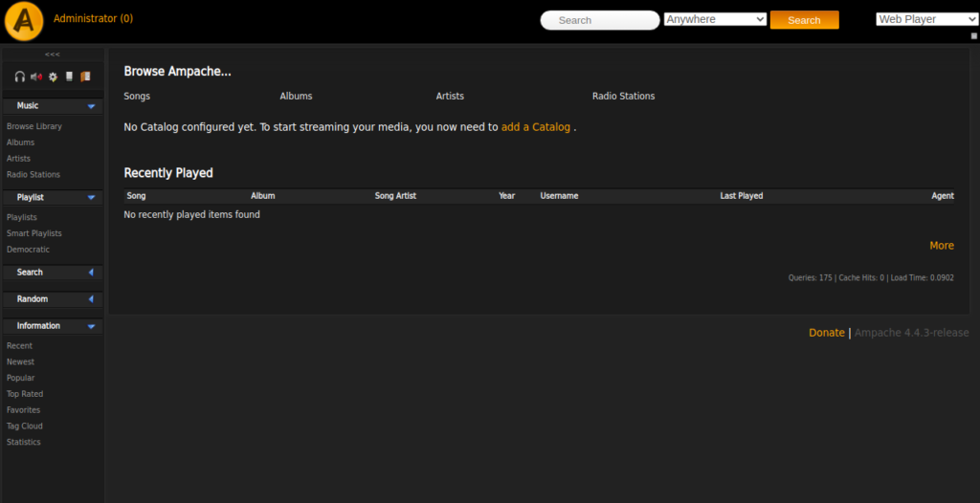Browse Radio Stations in main panel
This screenshot has height=503, width=980.
click(x=624, y=97)
